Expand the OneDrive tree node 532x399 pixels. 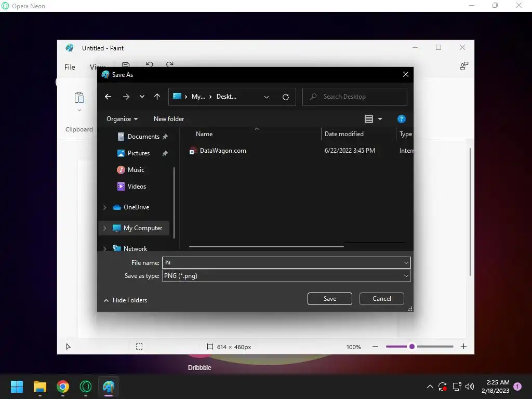pyautogui.click(x=105, y=207)
